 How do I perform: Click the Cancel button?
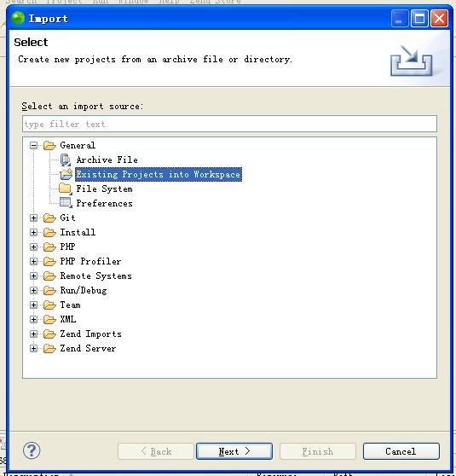pyautogui.click(x=401, y=451)
